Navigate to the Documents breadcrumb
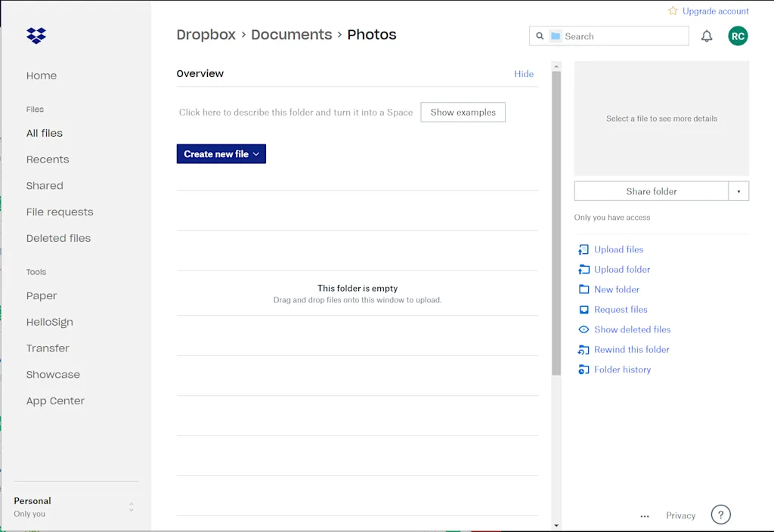 tap(291, 35)
